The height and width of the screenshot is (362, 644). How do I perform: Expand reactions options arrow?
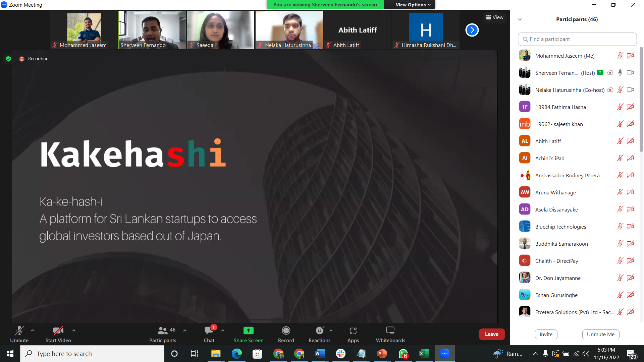[331, 330]
